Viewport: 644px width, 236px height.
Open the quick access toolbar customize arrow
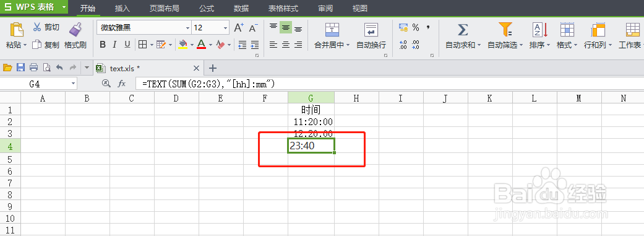click(86, 68)
